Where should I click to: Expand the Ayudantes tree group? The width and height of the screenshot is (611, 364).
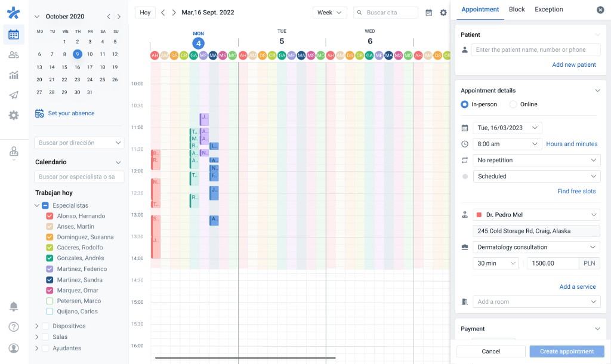37,348
